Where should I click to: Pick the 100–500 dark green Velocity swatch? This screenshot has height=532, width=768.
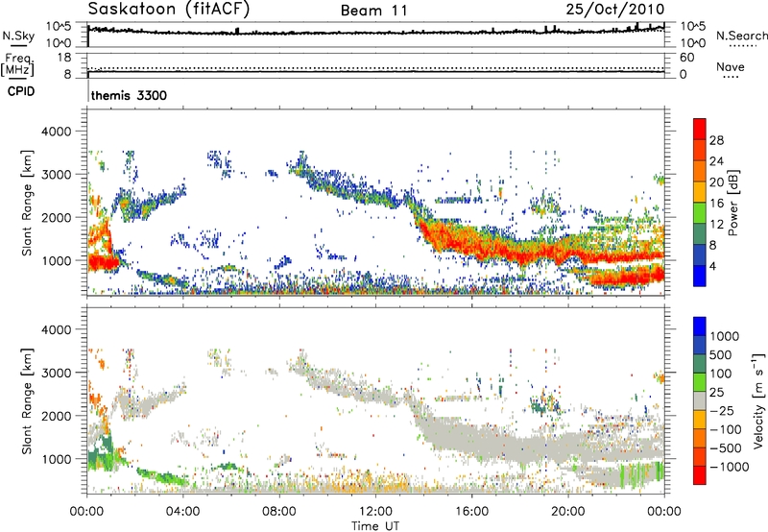pyautogui.click(x=700, y=364)
